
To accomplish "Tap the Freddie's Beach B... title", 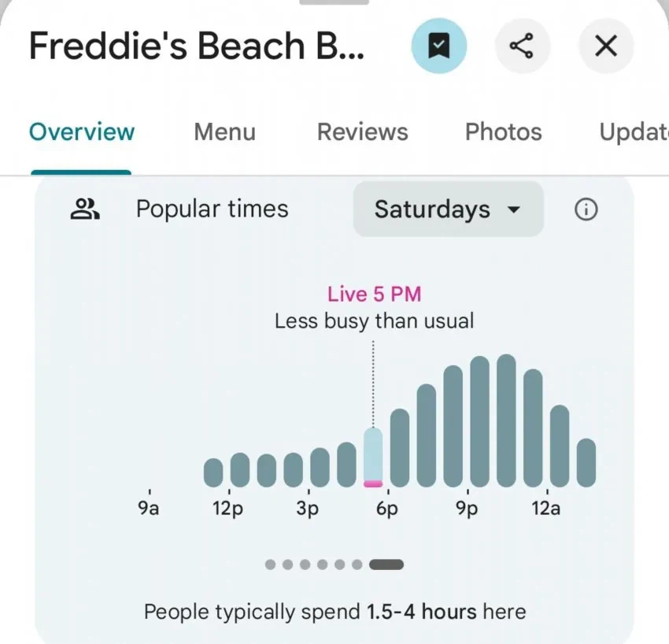I will [x=197, y=46].
